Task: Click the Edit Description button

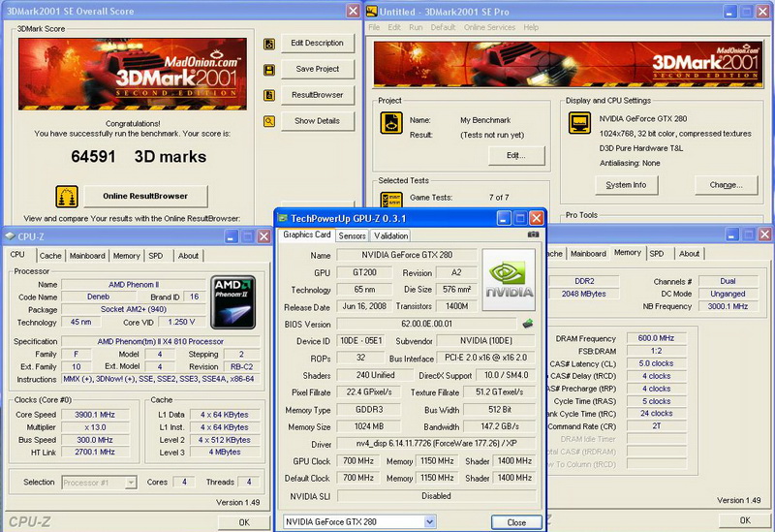Action: [318, 43]
